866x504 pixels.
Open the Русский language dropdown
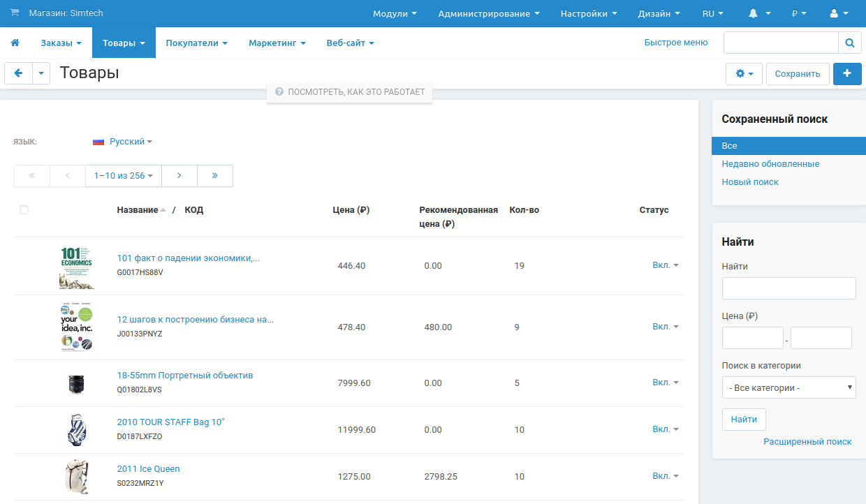(123, 142)
